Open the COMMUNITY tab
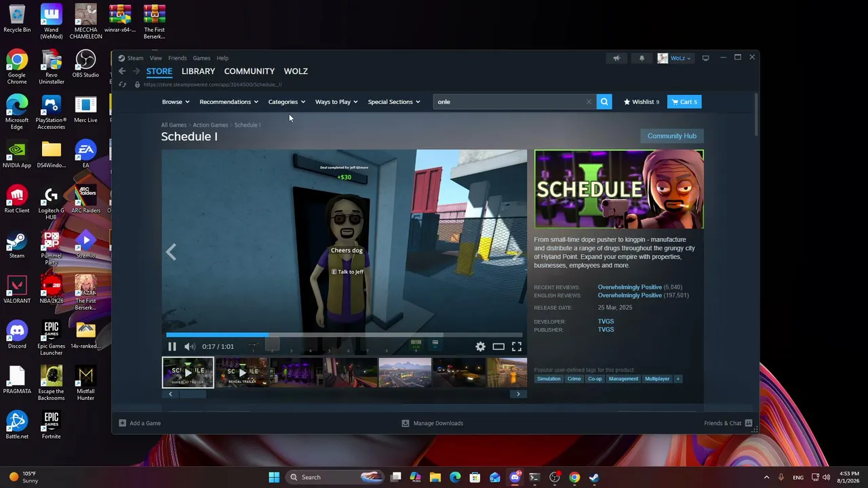 [250, 71]
